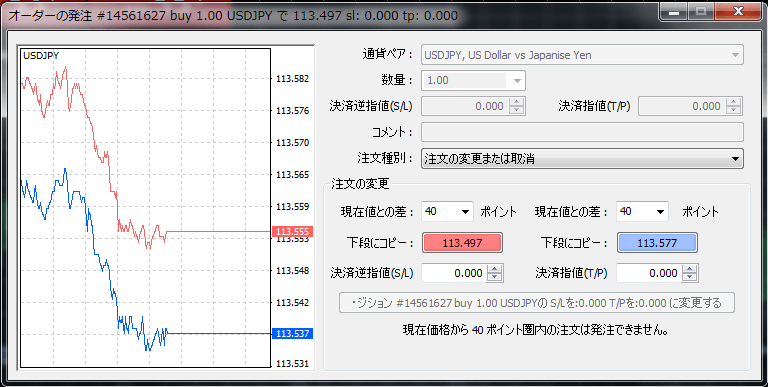The image size is (768, 387).
Task: Copy the blue 113.577 price to T/P
Action: (657, 243)
